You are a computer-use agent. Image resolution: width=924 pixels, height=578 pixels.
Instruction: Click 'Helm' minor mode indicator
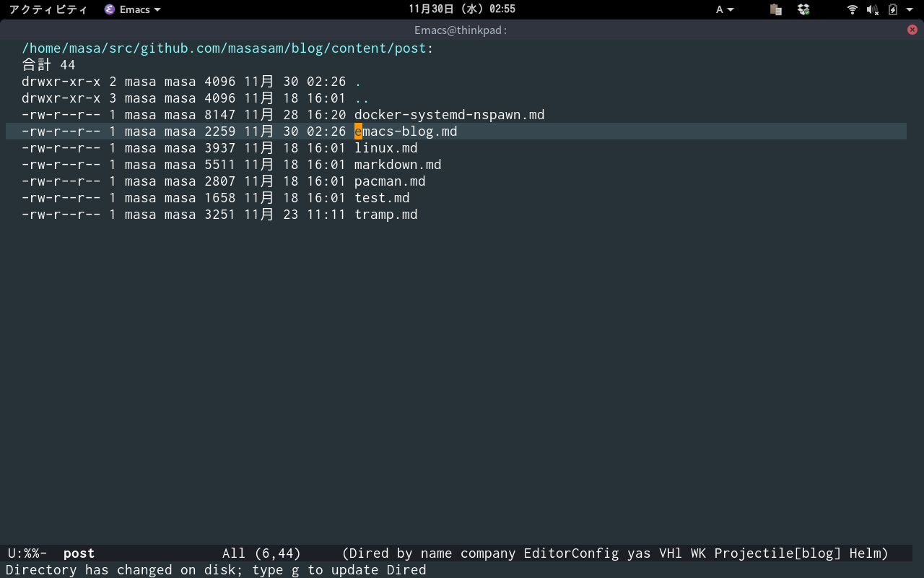(x=865, y=553)
